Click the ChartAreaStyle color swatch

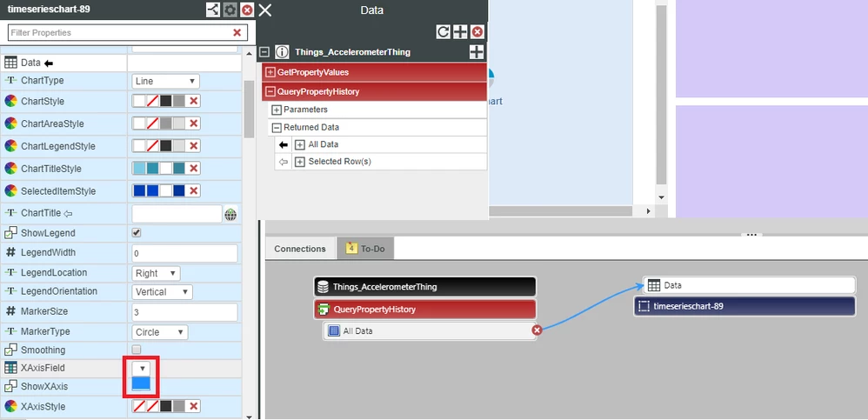tap(159, 124)
